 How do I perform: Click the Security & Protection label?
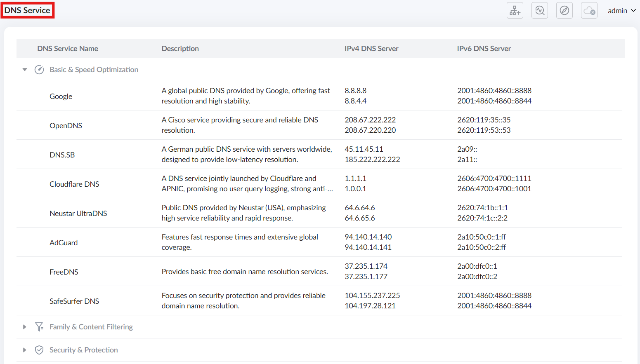coord(84,350)
